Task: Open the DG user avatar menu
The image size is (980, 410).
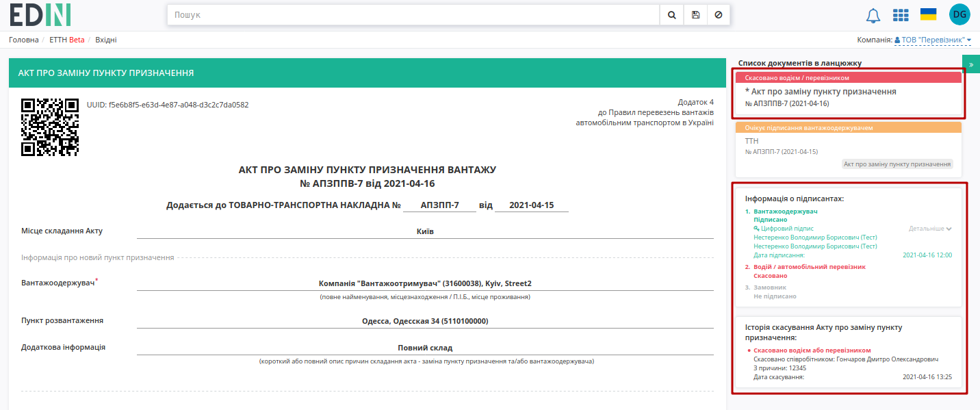Action: pyautogui.click(x=959, y=14)
